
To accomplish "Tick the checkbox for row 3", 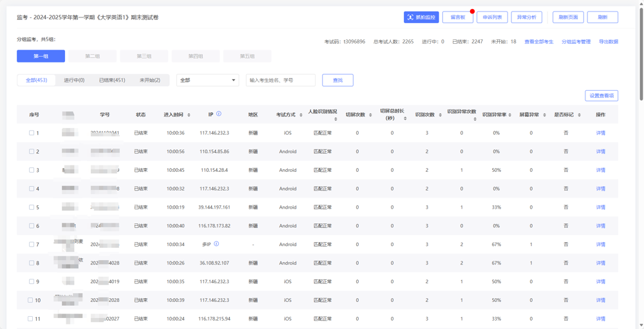I will 32,170.
